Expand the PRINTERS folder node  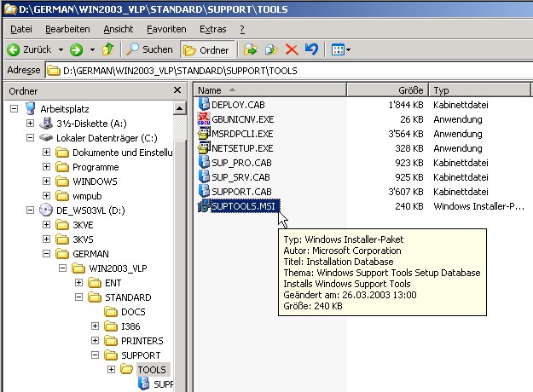click(x=96, y=340)
